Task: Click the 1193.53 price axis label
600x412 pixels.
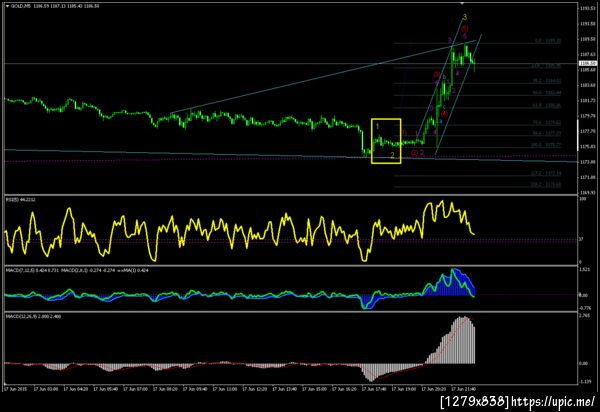Action: (587, 8)
